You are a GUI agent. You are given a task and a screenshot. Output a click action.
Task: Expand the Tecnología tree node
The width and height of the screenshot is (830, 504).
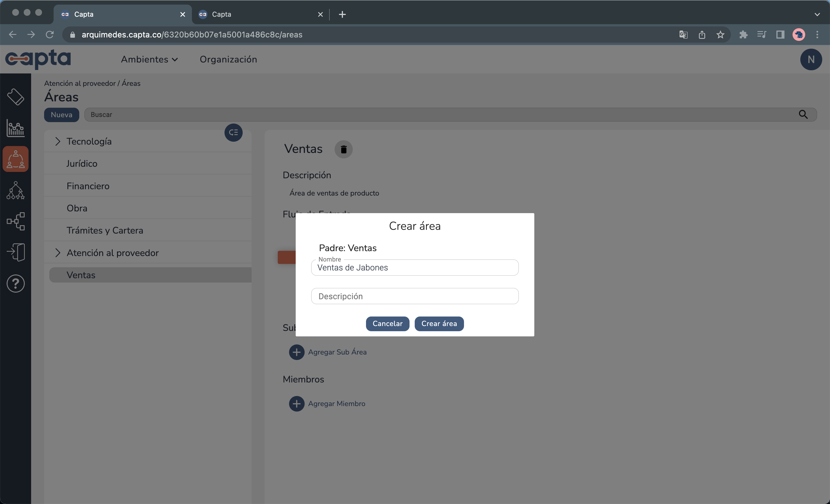tap(58, 141)
